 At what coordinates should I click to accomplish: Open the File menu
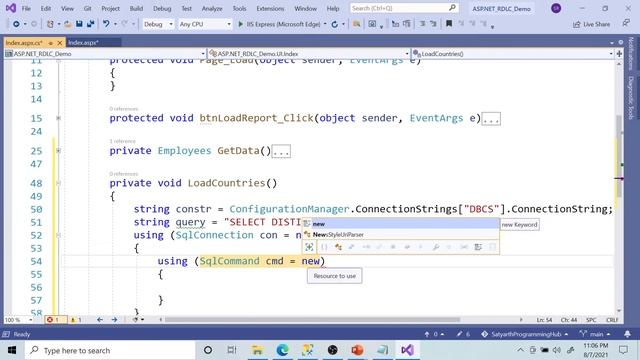tap(26, 8)
